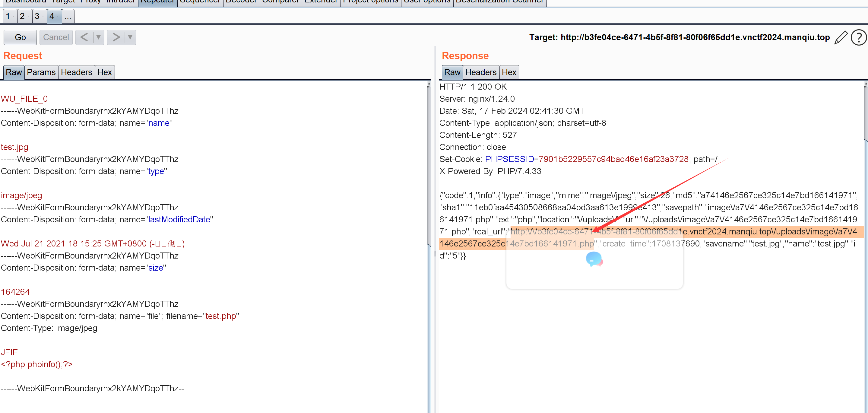Go forward to next request history

116,37
